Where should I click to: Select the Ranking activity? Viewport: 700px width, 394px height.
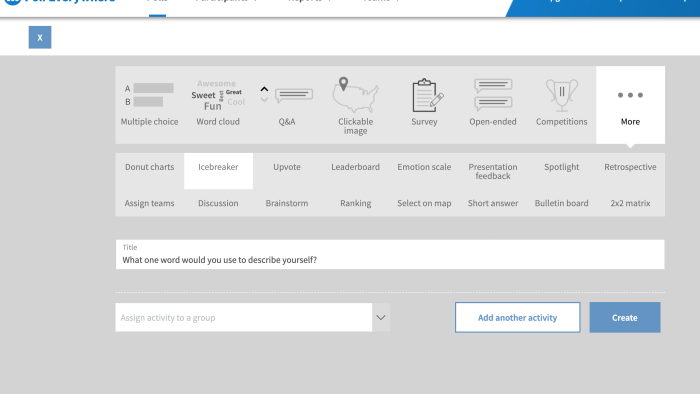pos(355,203)
